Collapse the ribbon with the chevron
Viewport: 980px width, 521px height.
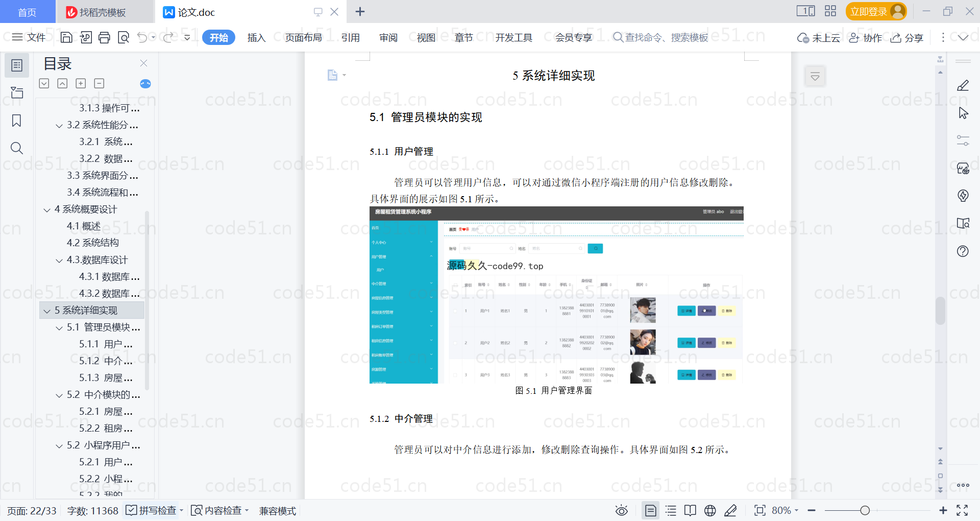coord(963,37)
